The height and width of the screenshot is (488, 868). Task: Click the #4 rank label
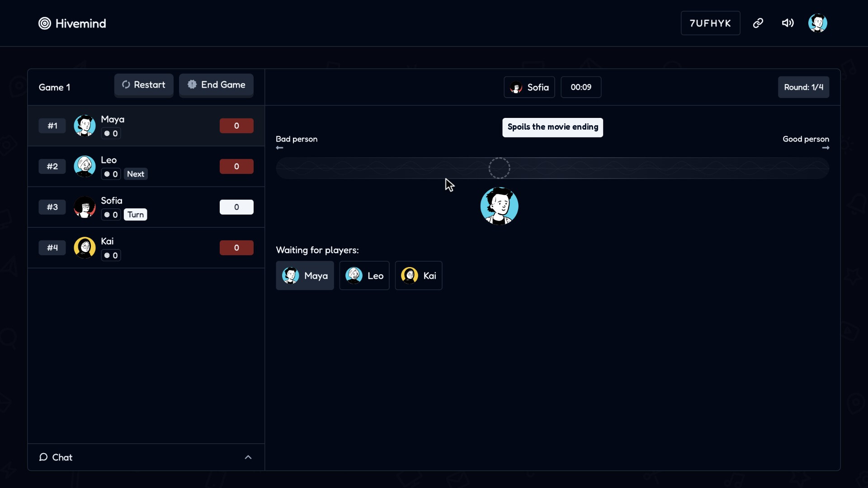tap(52, 248)
